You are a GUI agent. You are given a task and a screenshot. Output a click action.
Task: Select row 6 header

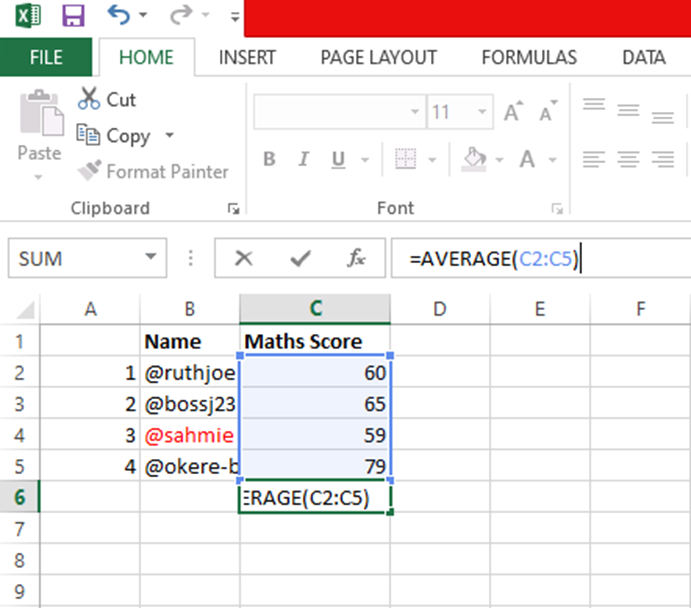(19, 497)
